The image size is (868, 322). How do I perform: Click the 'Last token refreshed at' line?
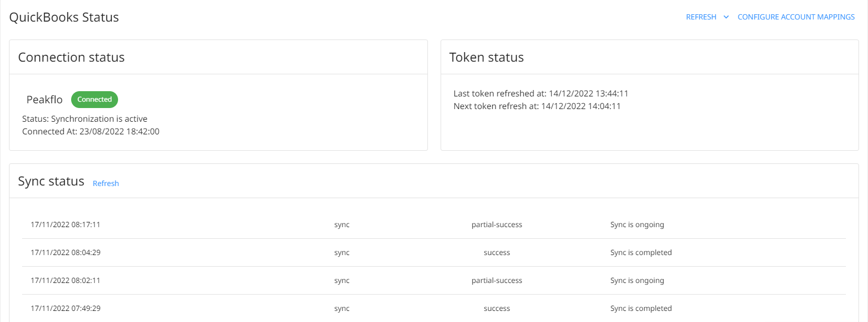pyautogui.click(x=541, y=94)
